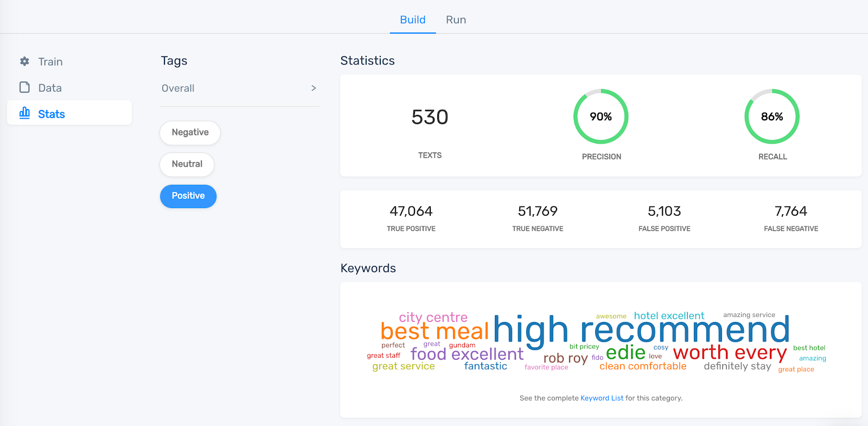
Task: Click the keyword 'great service'
Action: 403,366
